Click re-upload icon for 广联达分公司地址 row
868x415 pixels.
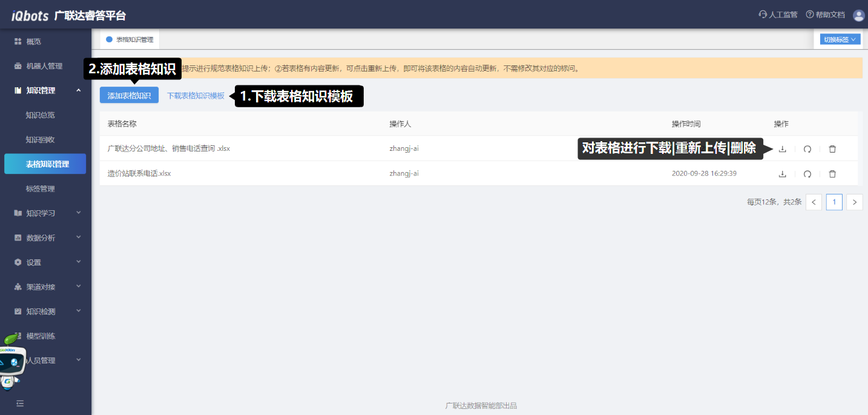(807, 149)
